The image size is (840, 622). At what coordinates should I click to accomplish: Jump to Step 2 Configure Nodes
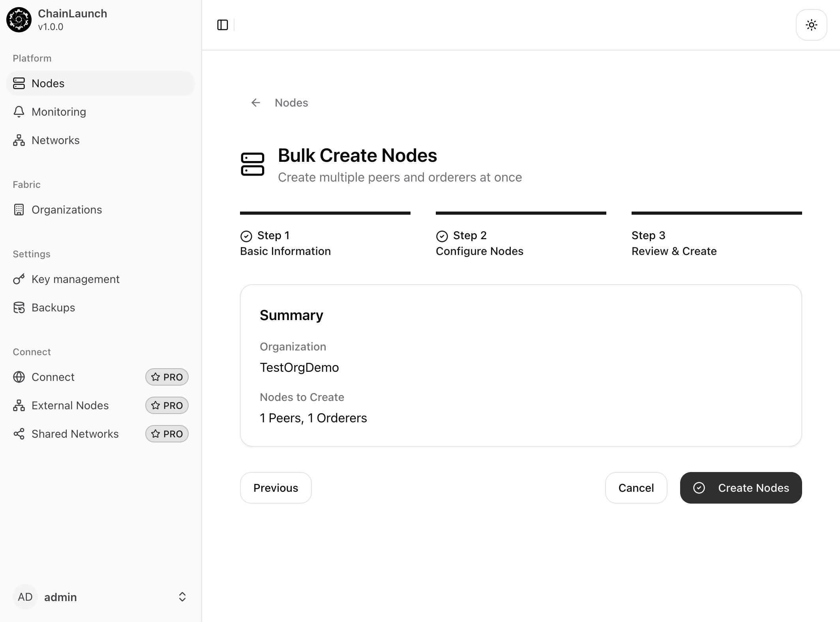[x=479, y=243]
